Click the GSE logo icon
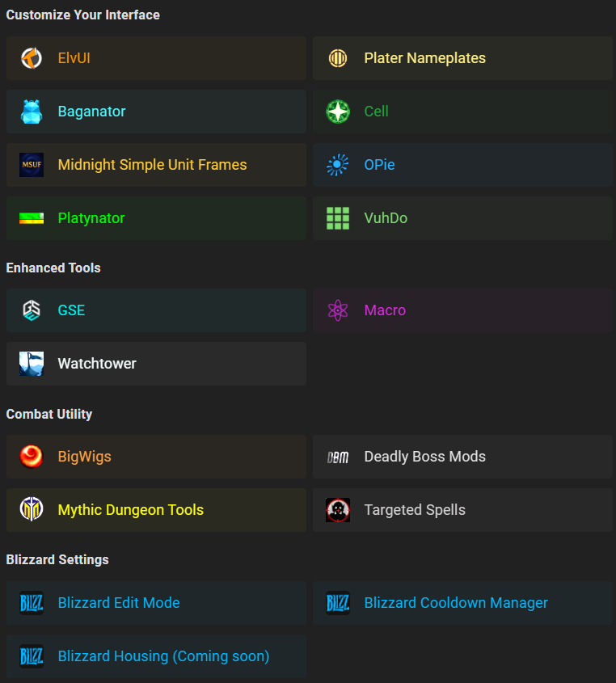The height and width of the screenshot is (683, 616). click(x=32, y=310)
